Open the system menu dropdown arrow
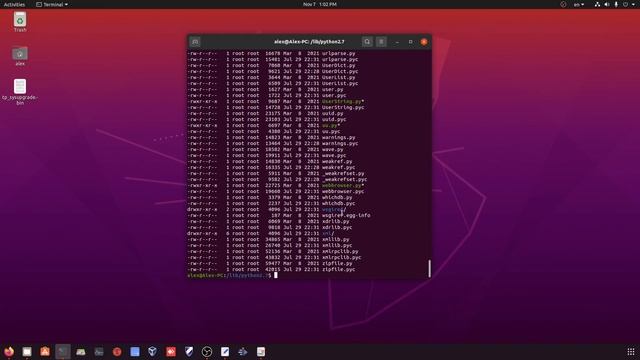 633,4
